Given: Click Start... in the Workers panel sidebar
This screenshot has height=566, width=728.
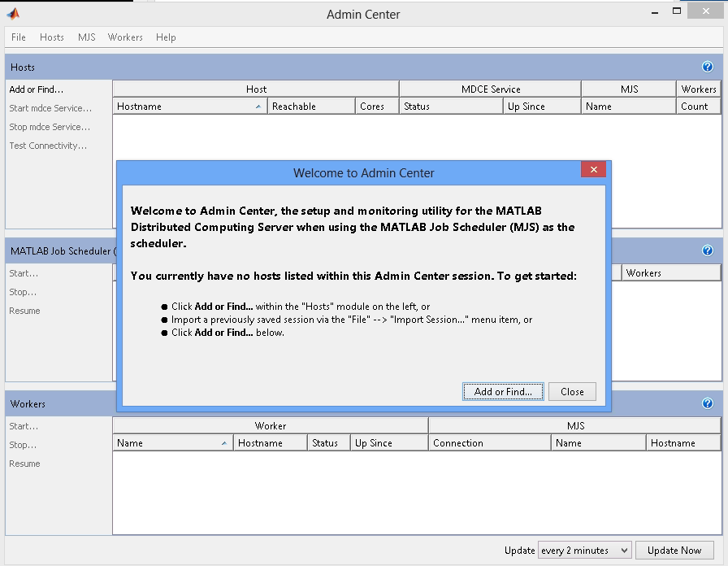Looking at the screenshot, I should tap(24, 426).
